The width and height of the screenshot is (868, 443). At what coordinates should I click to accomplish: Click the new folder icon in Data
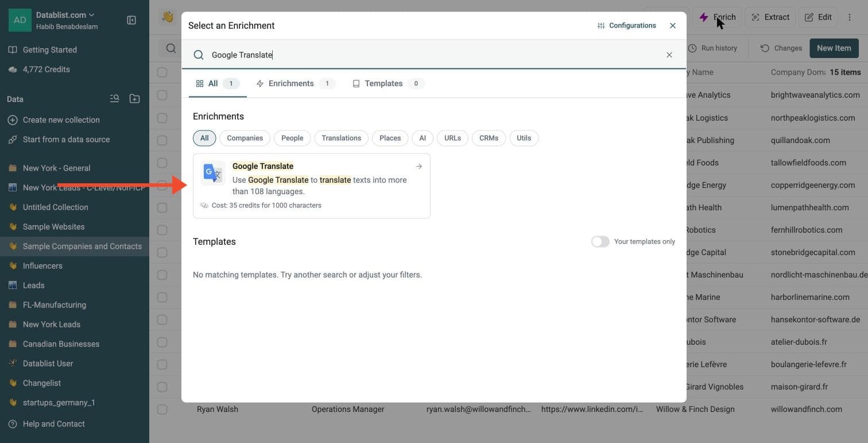click(134, 99)
